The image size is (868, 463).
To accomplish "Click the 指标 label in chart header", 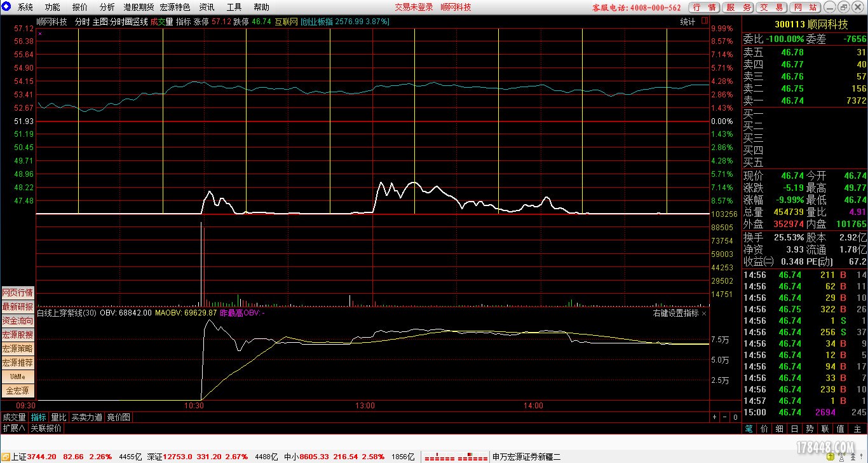I will (183, 22).
